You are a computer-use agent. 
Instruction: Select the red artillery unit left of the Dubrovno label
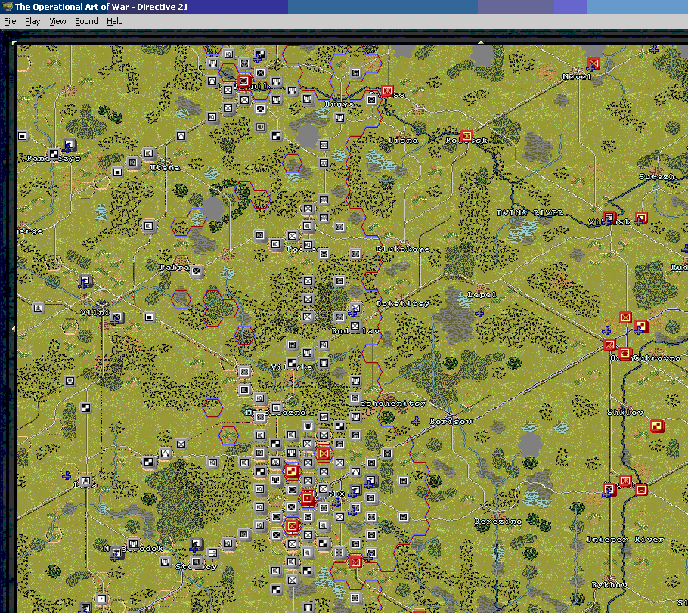(x=624, y=353)
